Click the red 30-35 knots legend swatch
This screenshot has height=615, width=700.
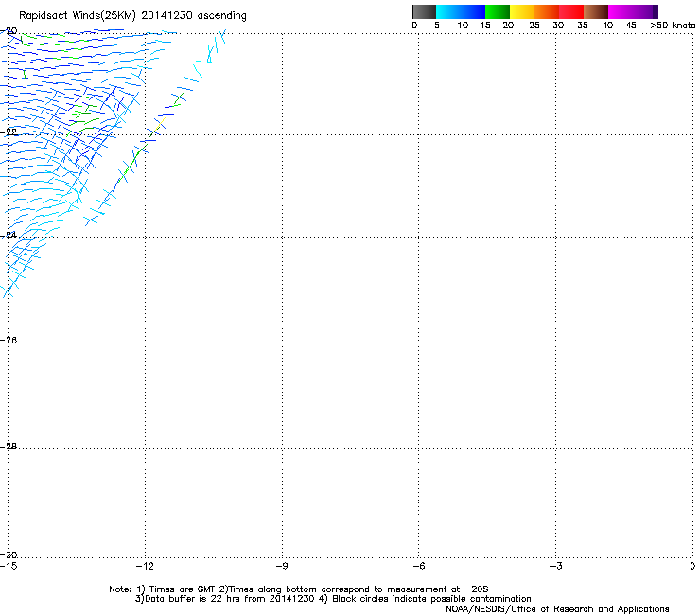[571, 11]
